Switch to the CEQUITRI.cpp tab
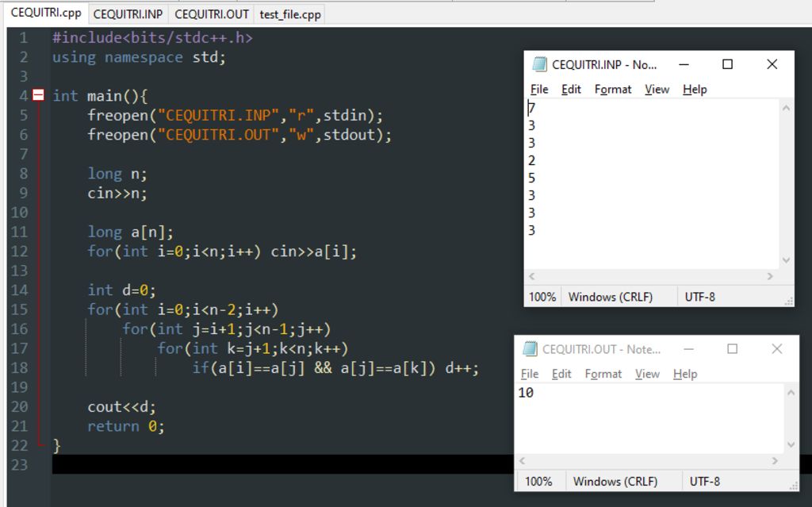812x507 pixels. (x=45, y=13)
